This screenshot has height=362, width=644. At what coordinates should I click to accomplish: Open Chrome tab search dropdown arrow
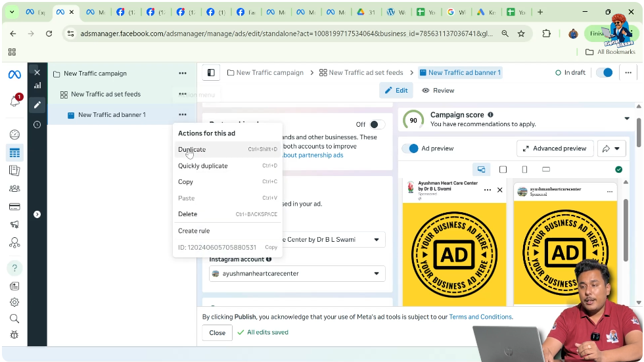point(12,12)
